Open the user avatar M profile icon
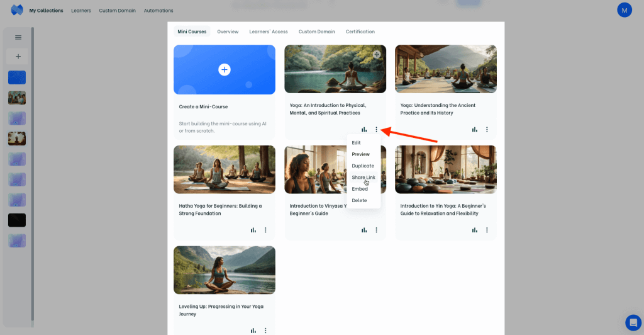The width and height of the screenshot is (644, 335). click(x=625, y=10)
